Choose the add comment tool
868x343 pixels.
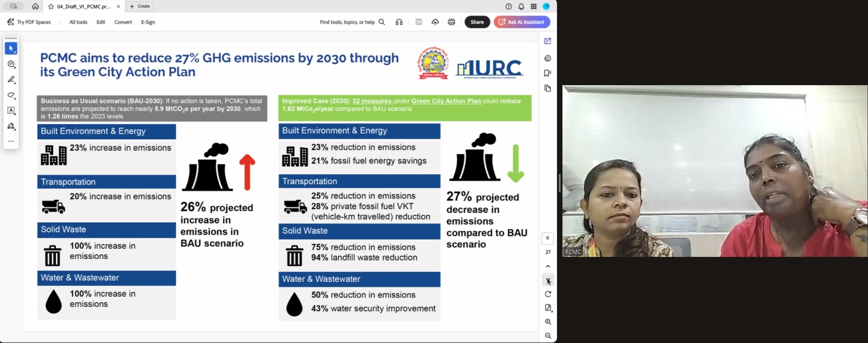(x=11, y=65)
